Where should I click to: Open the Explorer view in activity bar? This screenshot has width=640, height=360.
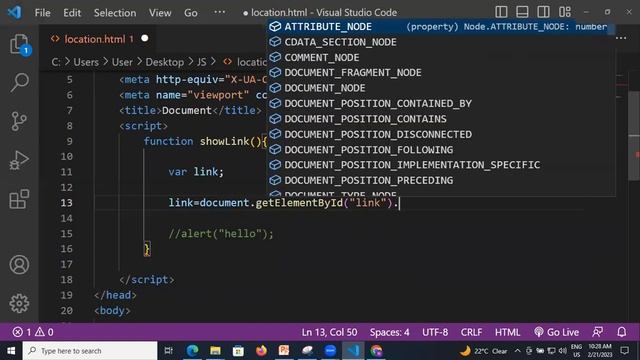pos(19,44)
